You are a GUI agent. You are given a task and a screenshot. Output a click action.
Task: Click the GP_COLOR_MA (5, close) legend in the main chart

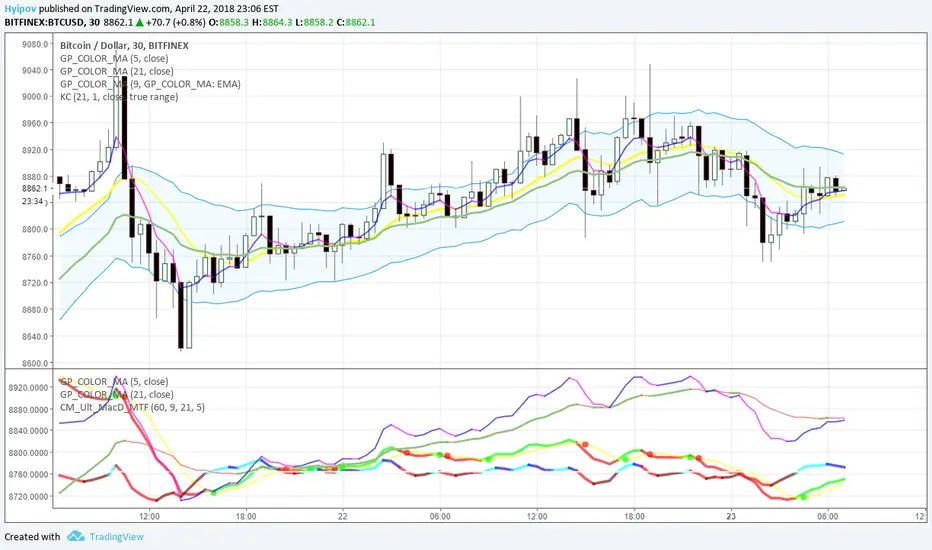coord(114,58)
